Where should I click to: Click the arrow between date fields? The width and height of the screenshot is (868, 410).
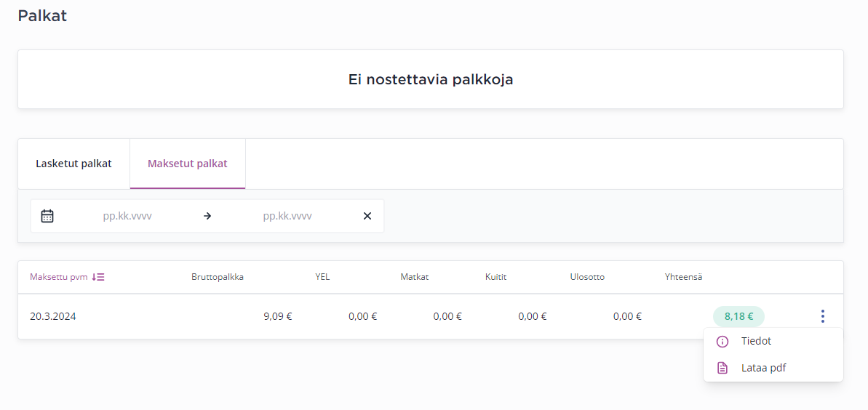pos(207,216)
